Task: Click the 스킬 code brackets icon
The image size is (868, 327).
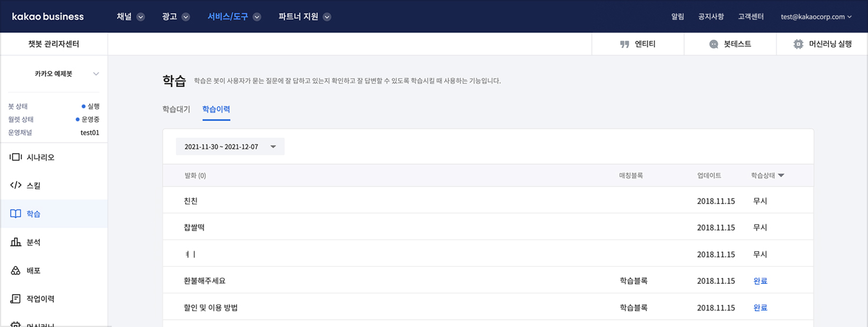Action: click(x=15, y=185)
